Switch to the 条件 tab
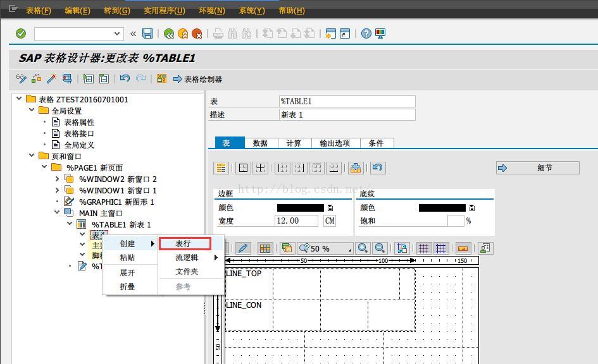 click(x=377, y=143)
